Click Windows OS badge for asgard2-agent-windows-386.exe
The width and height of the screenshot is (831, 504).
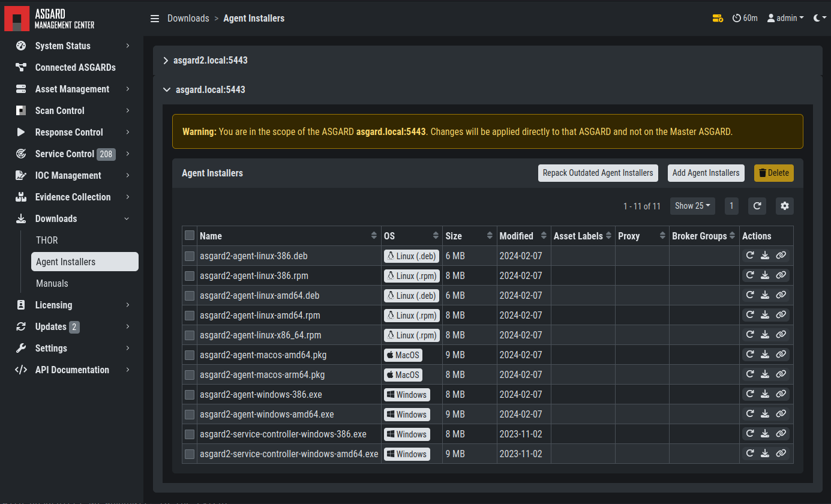coord(407,394)
